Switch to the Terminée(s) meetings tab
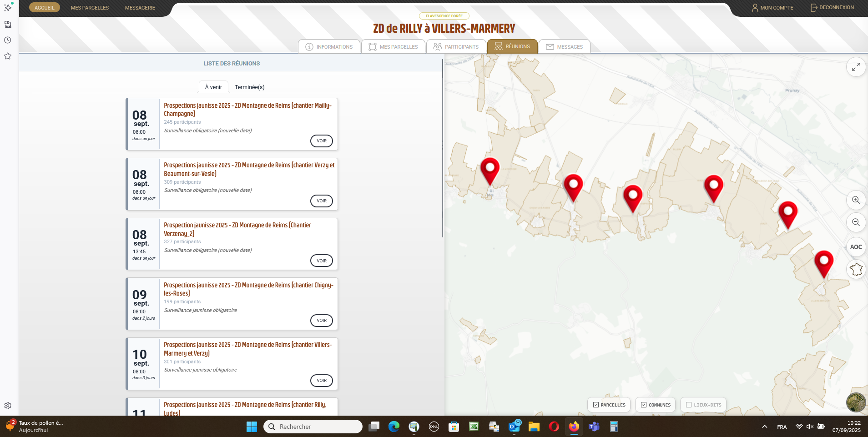The width and height of the screenshot is (868, 437). [x=249, y=87]
